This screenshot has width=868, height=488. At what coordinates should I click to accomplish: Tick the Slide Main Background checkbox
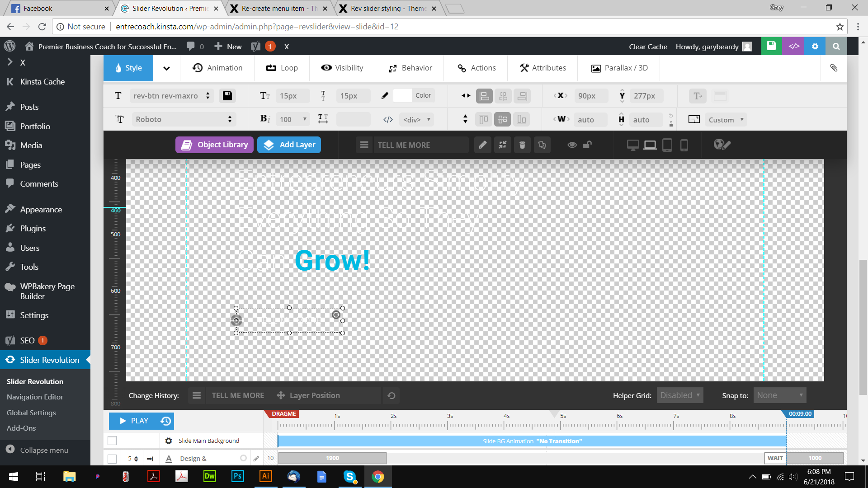tap(112, 441)
